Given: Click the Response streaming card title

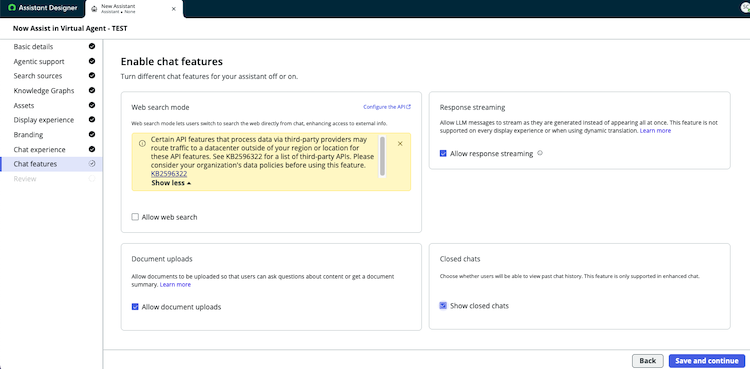Looking at the screenshot, I should pos(473,108).
